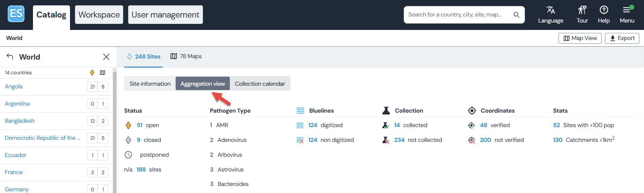Image resolution: width=644 pixels, height=193 pixels.
Task: Switch to the Workspace tab
Action: [99, 15]
